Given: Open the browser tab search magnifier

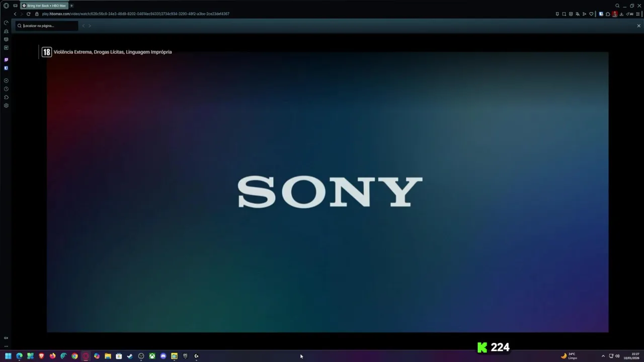Looking at the screenshot, I should 617,6.
